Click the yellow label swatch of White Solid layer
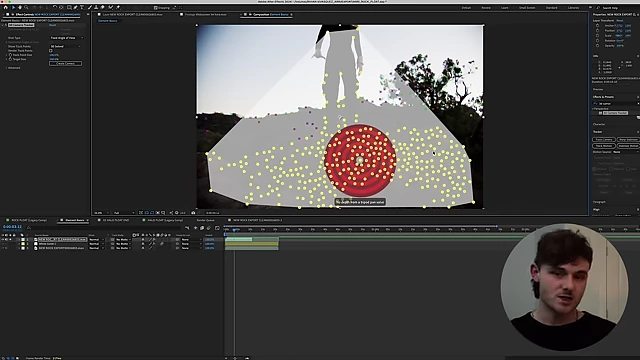 click(x=23, y=244)
